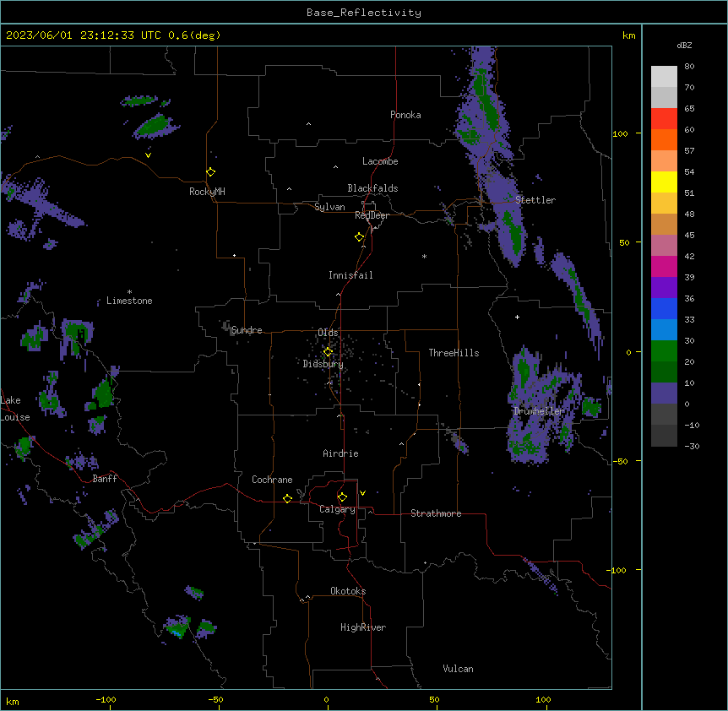Click the HighRiver label
This screenshot has width=728, height=711.
tap(363, 627)
